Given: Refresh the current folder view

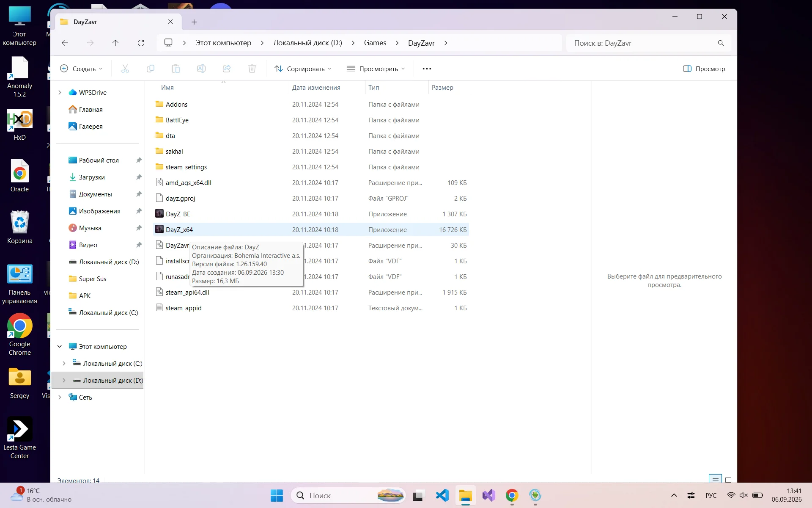Looking at the screenshot, I should pyautogui.click(x=141, y=43).
